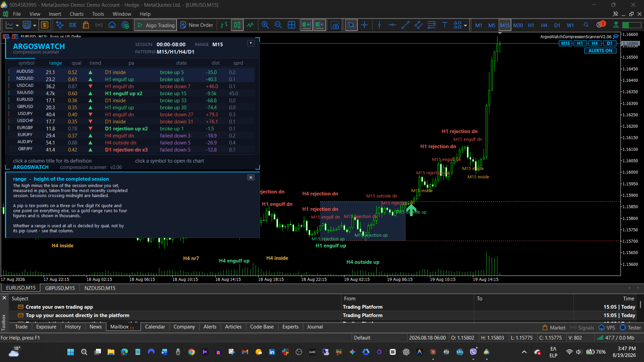Select the Crosshair tool
The width and height of the screenshot is (644, 362).
point(364,25)
